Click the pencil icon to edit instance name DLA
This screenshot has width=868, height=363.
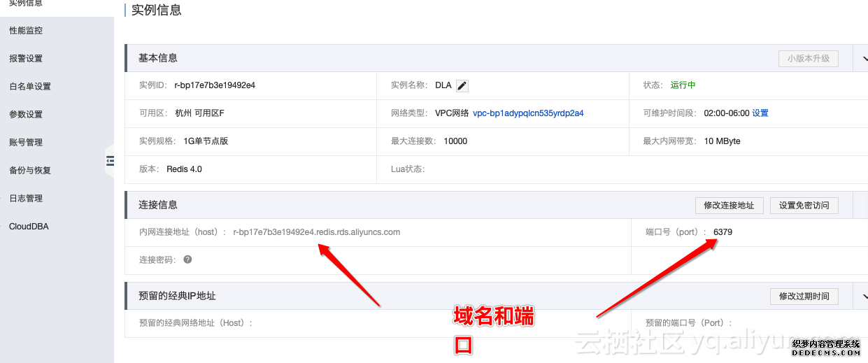point(462,85)
